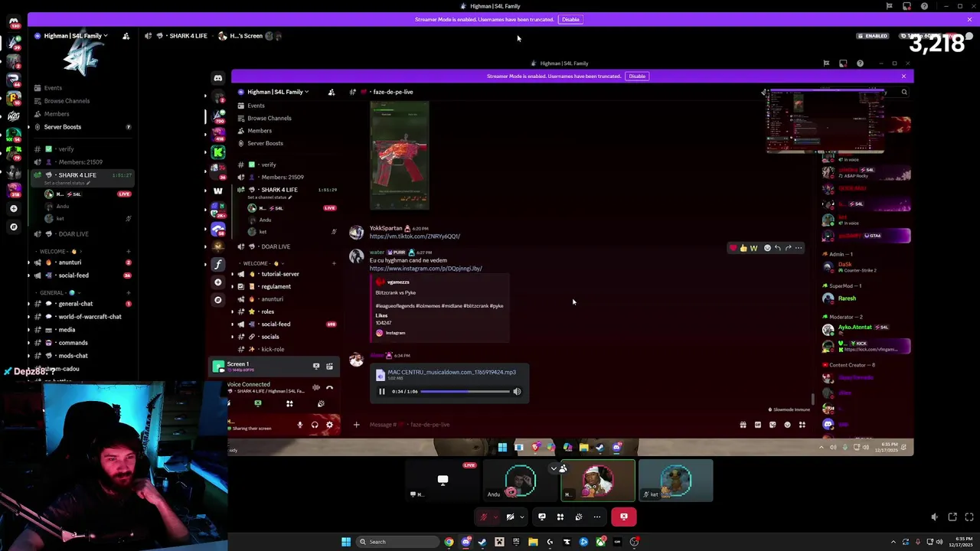
Task: Open user settings gear in shared screen
Action: pos(330,425)
